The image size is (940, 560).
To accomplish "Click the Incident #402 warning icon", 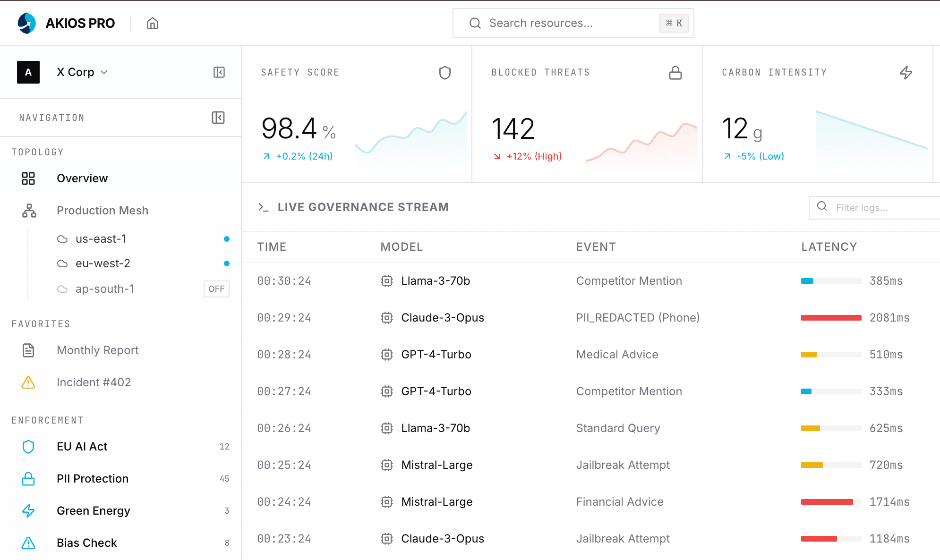I will point(28,382).
